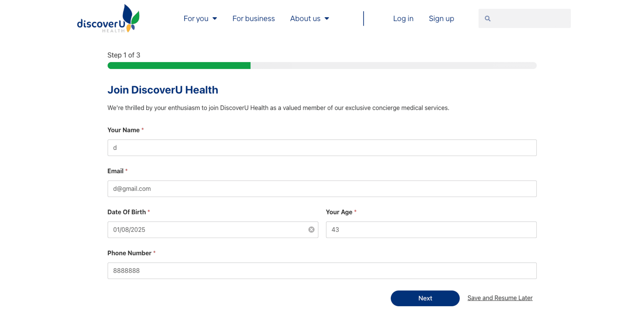Click the green step progress bar
This screenshot has width=644, height=322.
[x=179, y=65]
